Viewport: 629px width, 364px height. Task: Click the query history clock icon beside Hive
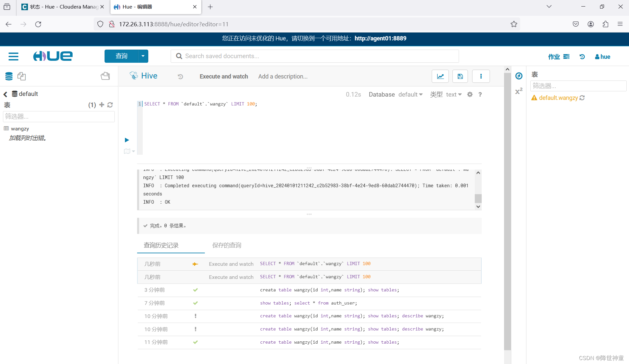coord(181,77)
